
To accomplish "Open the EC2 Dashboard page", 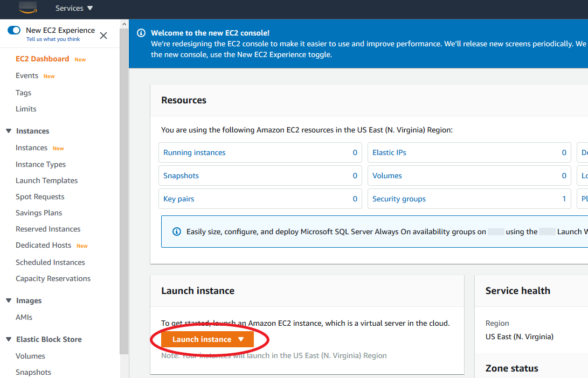I will (x=42, y=59).
